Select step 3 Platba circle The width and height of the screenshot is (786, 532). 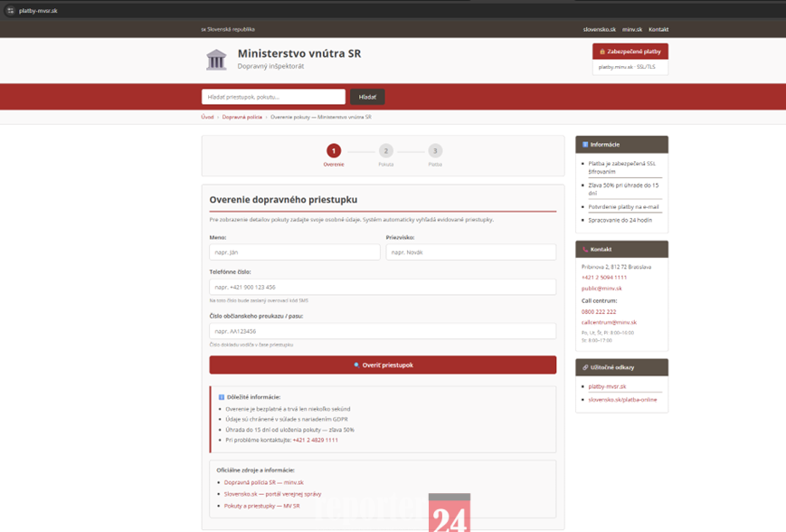pos(435,151)
